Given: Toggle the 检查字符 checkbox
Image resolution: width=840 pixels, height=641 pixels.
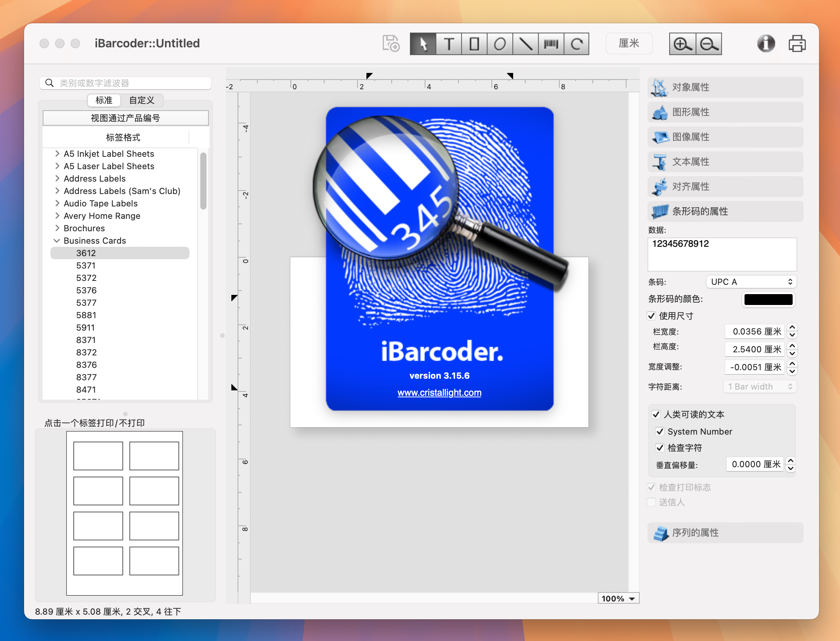Looking at the screenshot, I should (x=660, y=448).
